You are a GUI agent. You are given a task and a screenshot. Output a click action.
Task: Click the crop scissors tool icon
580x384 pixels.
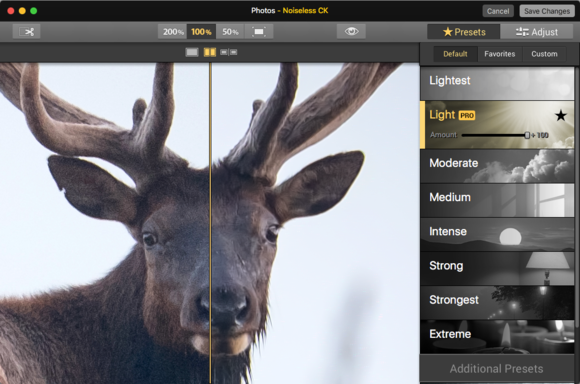pyautogui.click(x=27, y=32)
